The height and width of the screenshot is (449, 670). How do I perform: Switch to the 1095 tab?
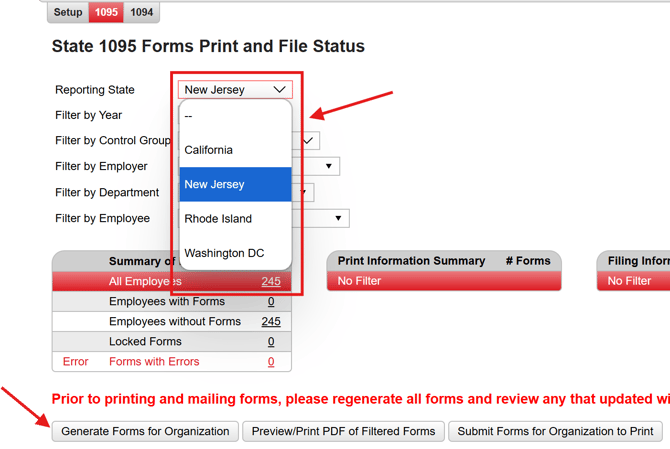(x=106, y=12)
